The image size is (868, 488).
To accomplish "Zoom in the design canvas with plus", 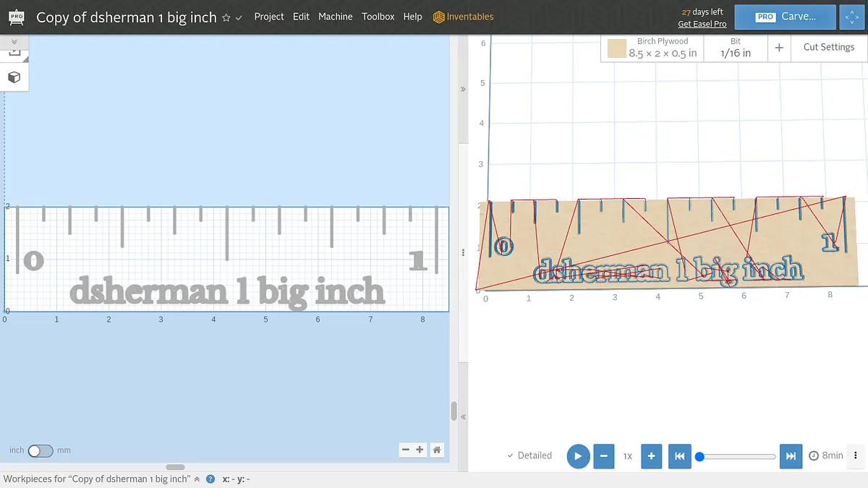I will click(x=420, y=450).
